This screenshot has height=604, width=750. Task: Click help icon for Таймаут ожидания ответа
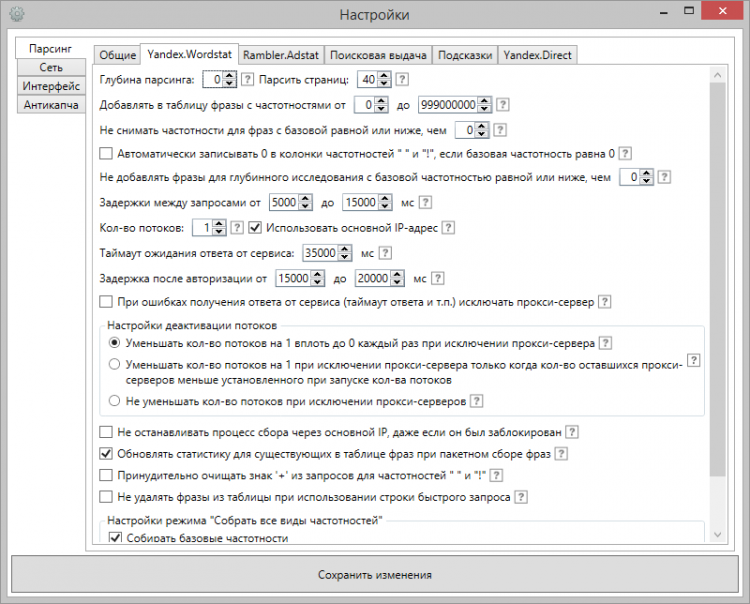point(386,253)
